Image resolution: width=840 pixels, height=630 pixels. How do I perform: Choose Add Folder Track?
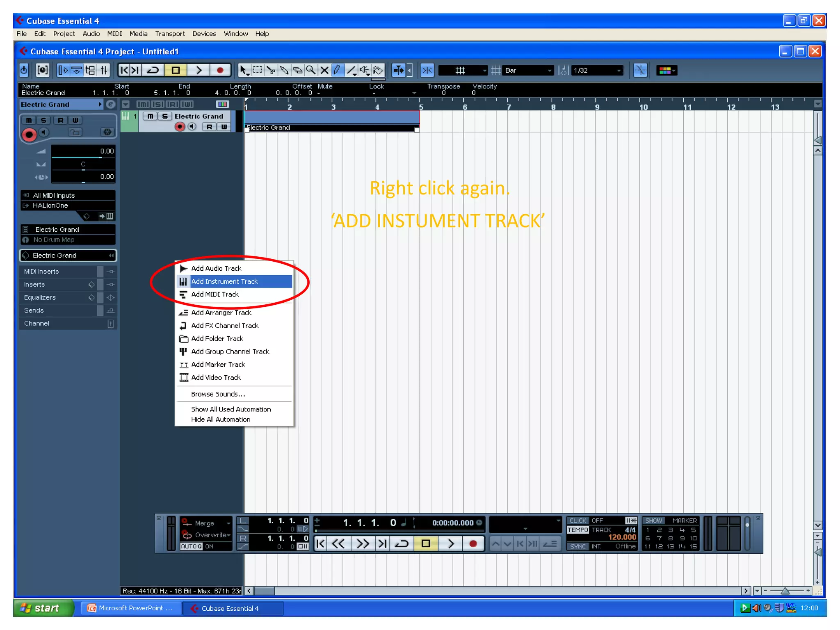click(235, 339)
